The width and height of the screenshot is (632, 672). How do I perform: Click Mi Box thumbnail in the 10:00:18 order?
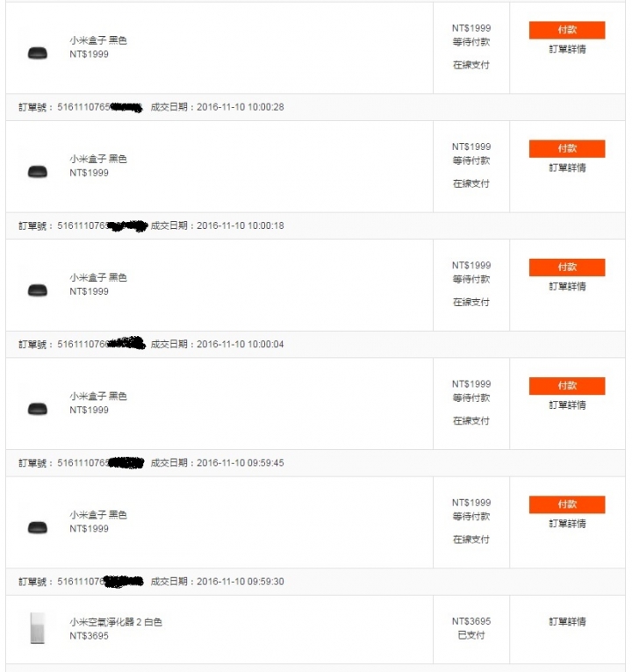click(x=37, y=290)
